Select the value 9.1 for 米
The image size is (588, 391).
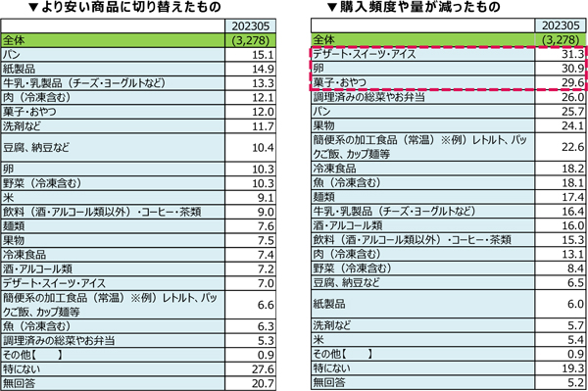tap(266, 198)
